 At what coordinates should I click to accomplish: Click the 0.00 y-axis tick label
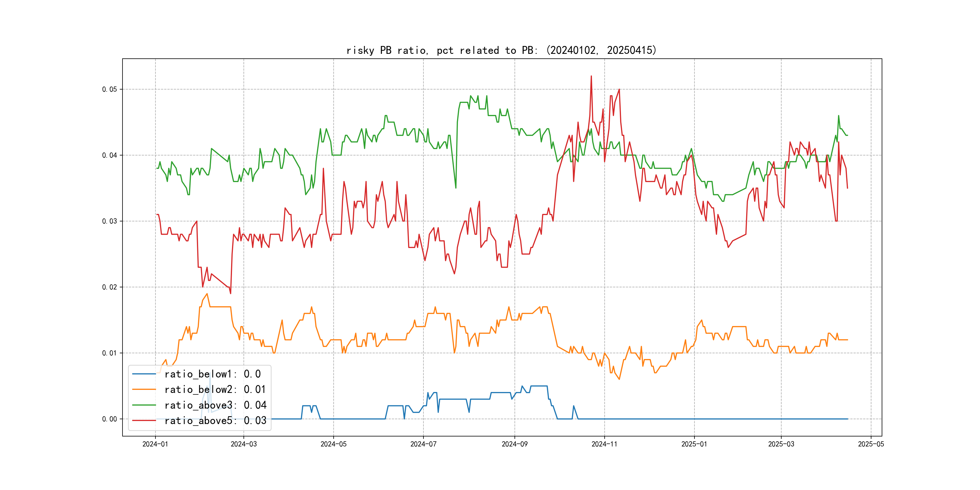109,419
